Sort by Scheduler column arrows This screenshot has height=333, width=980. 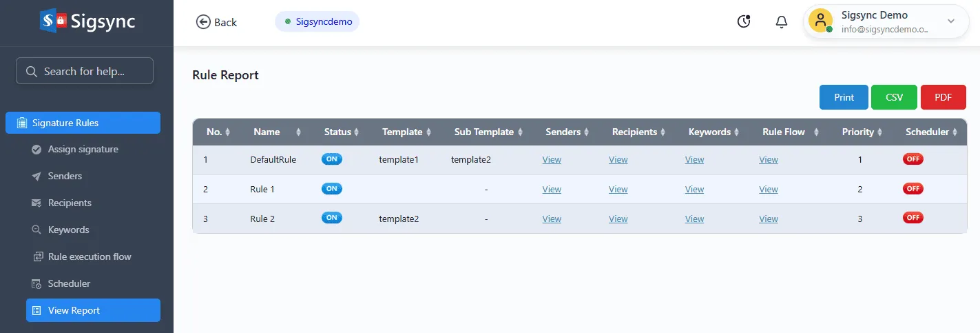coord(955,132)
